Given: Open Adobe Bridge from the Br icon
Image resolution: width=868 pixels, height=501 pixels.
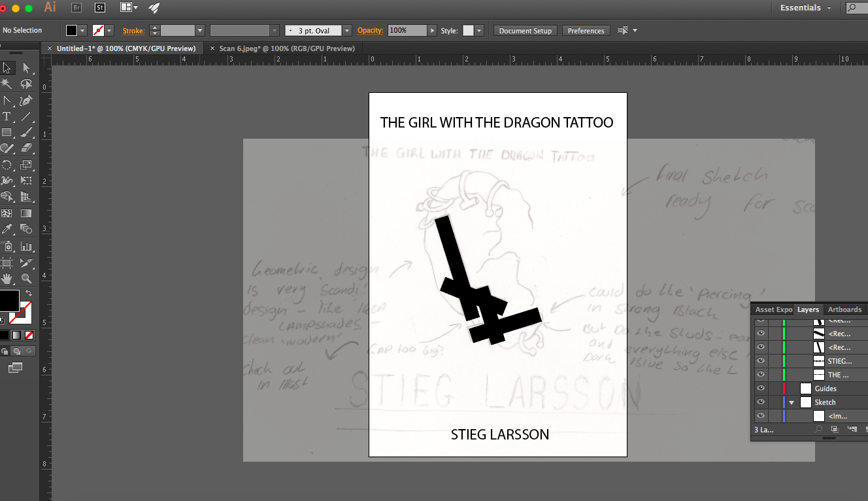Looking at the screenshot, I should tap(76, 8).
